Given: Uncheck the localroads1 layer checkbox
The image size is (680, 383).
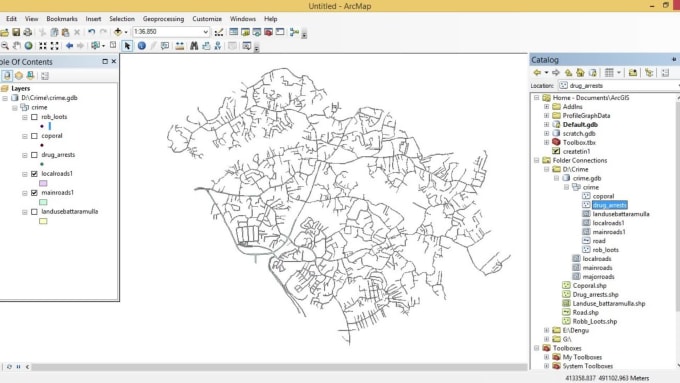Looking at the screenshot, I should (34, 174).
